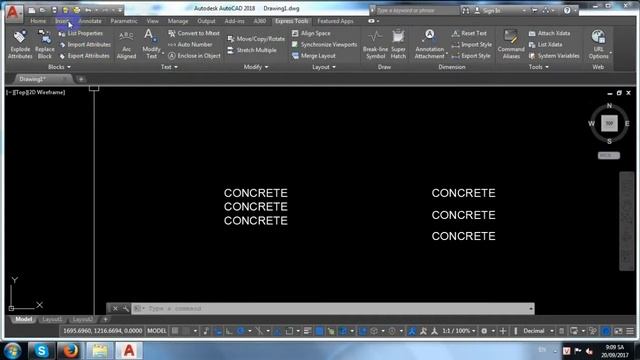
Task: Open the Home ribbon tab
Action: (x=38, y=21)
